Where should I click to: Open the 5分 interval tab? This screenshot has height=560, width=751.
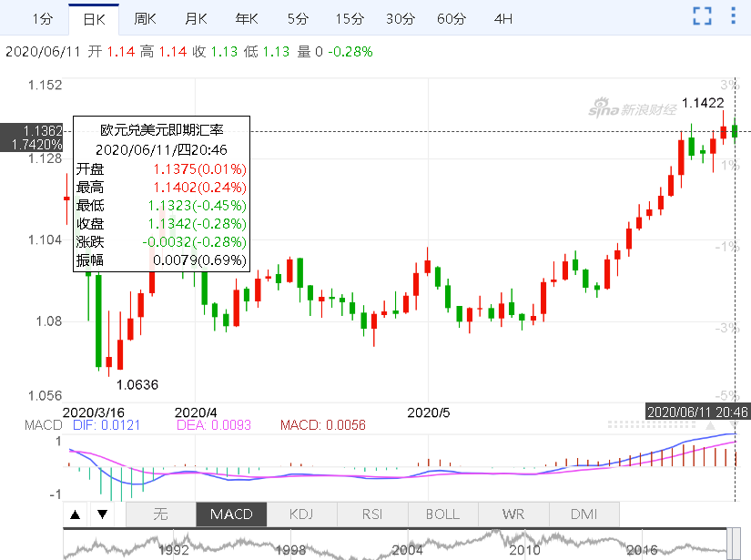click(298, 19)
